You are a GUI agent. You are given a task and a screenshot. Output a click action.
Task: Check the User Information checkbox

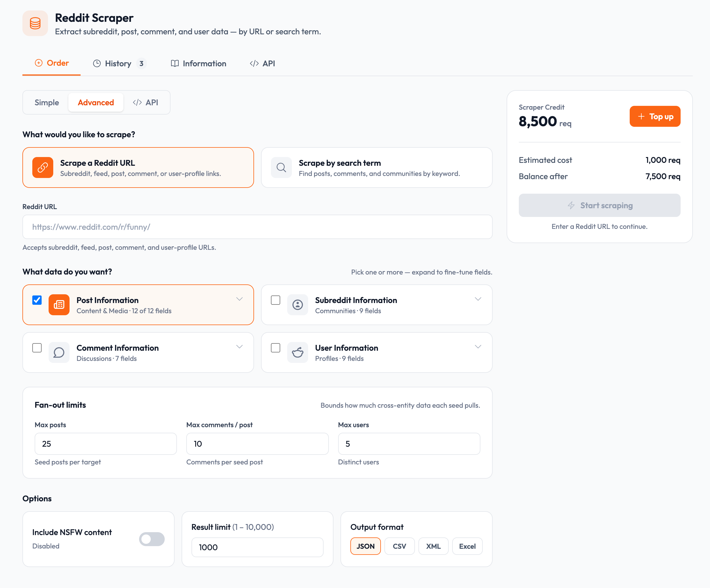(x=276, y=348)
